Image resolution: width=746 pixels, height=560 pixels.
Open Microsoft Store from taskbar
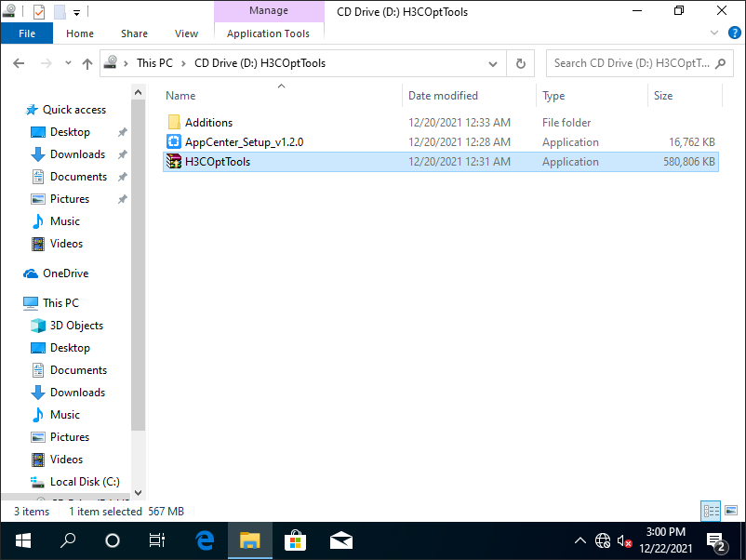[x=295, y=540]
